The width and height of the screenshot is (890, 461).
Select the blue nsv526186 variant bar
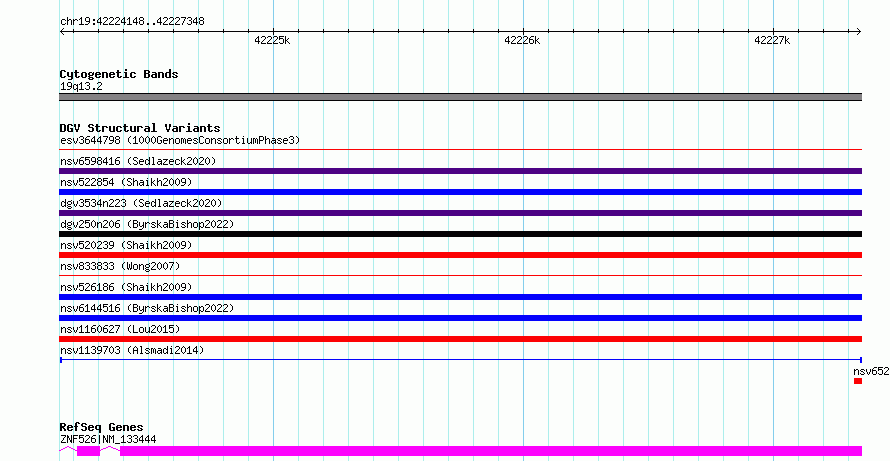(461, 297)
